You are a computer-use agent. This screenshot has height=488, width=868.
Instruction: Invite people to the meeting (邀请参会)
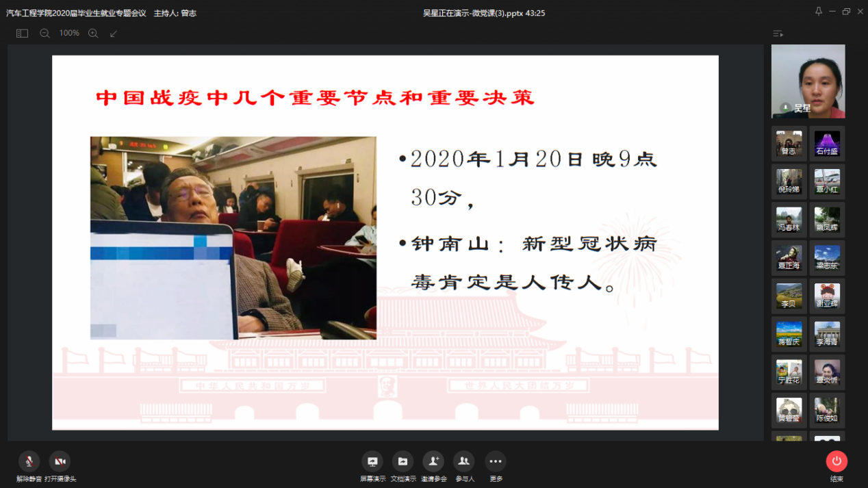(433, 462)
